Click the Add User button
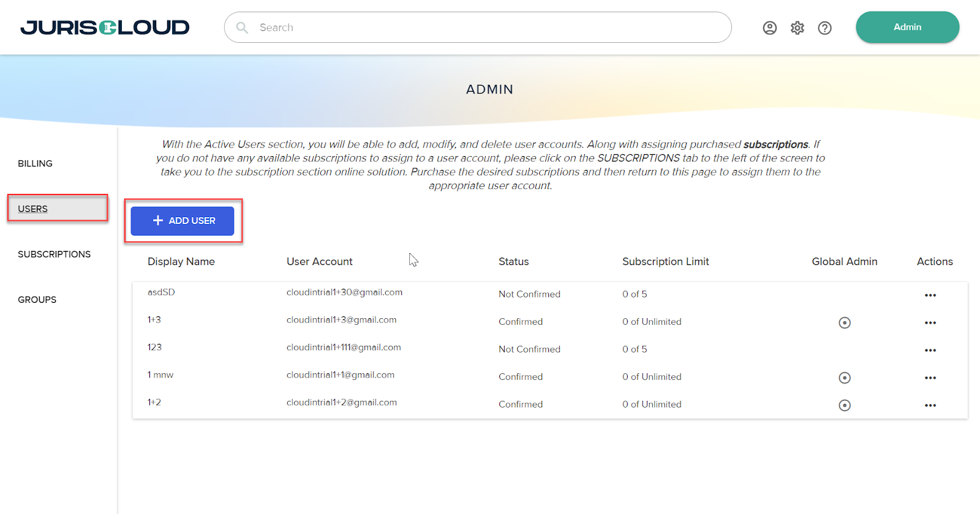 pos(183,221)
